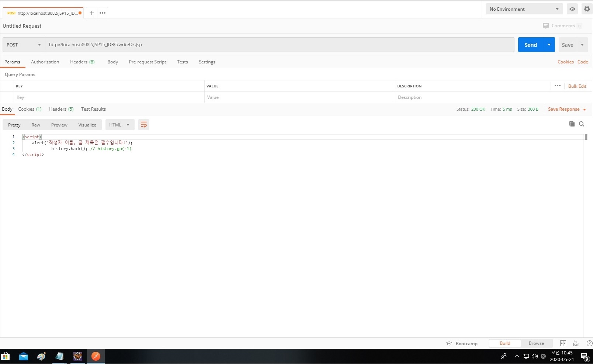Open the Comments icon panel
This screenshot has width=593, height=364.
point(545,26)
